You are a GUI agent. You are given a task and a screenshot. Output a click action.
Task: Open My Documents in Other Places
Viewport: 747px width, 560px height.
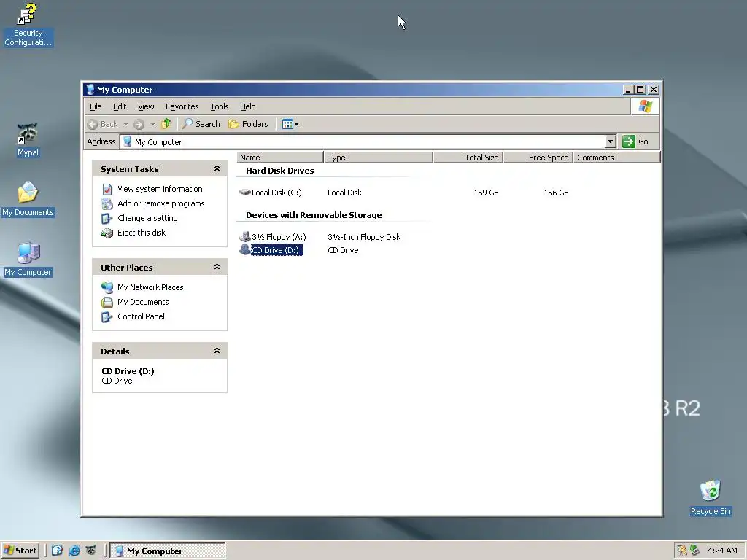click(143, 302)
